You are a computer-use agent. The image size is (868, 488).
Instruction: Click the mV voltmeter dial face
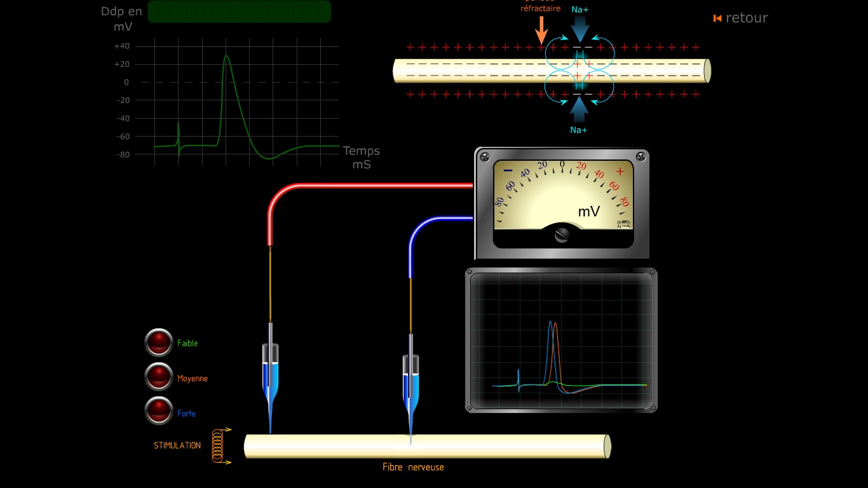click(x=563, y=194)
